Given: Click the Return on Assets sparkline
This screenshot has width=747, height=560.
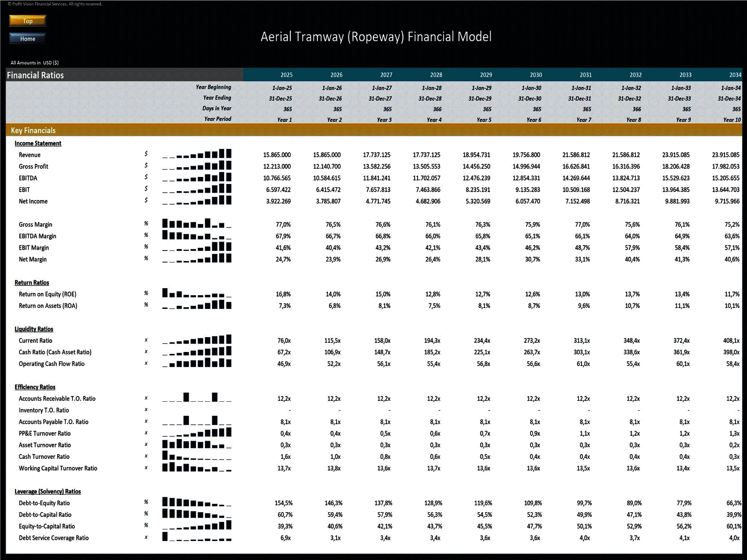Looking at the screenshot, I should tap(197, 305).
